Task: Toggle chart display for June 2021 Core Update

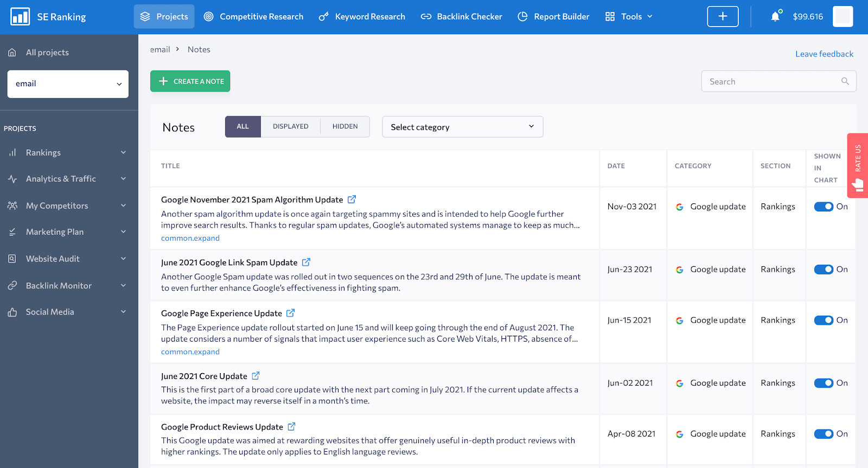Action: 824,383
